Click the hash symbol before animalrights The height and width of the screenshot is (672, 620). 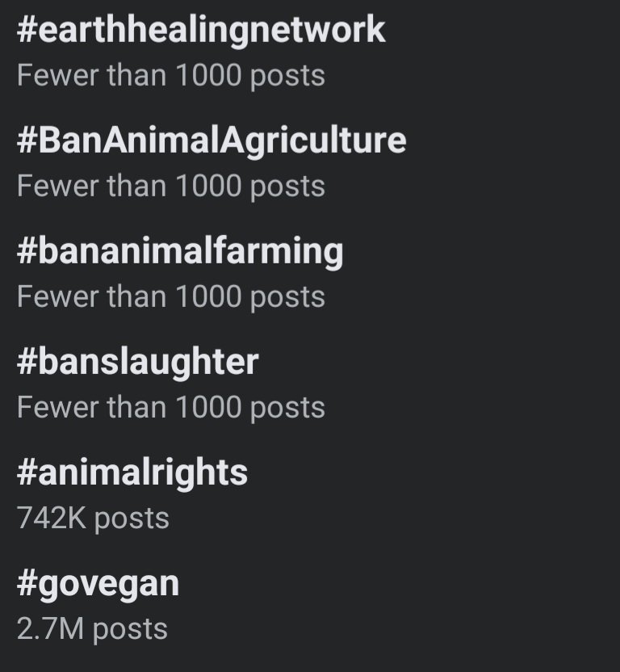[27, 472]
